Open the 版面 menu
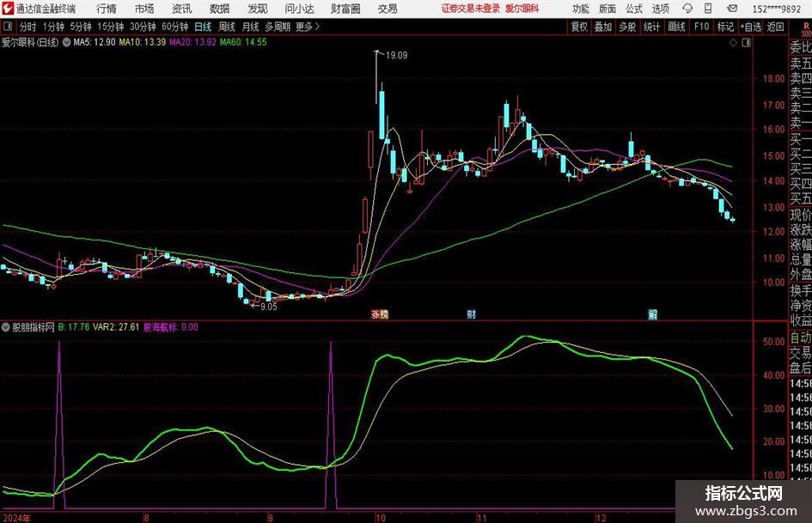This screenshot has width=812, height=523. pos(607,9)
